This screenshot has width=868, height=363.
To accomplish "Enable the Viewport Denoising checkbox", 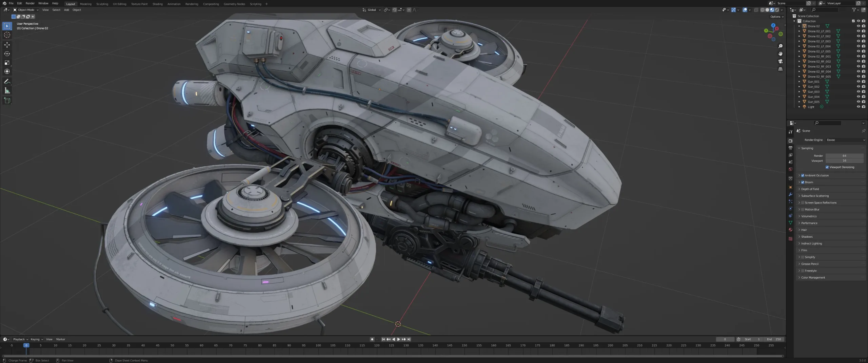I will (827, 167).
